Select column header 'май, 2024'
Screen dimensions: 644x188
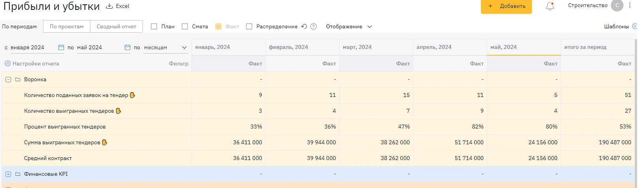pos(524,47)
